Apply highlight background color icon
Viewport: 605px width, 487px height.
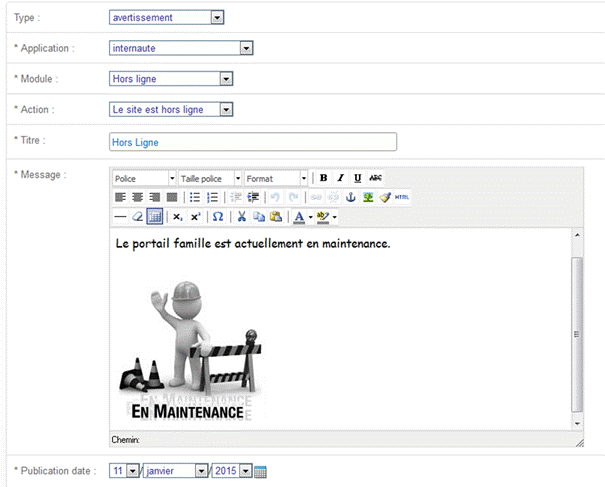tap(323, 217)
